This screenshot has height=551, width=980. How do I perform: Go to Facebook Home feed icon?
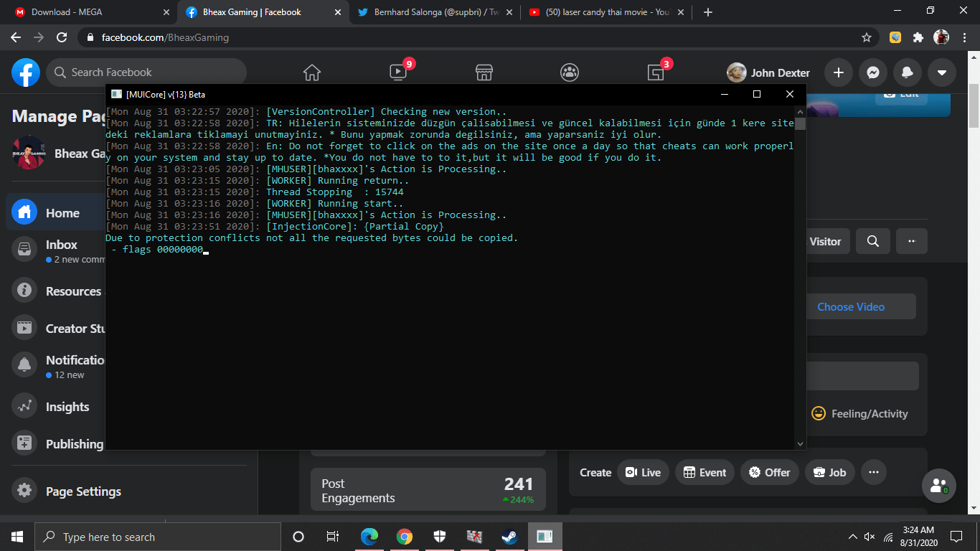(312, 72)
